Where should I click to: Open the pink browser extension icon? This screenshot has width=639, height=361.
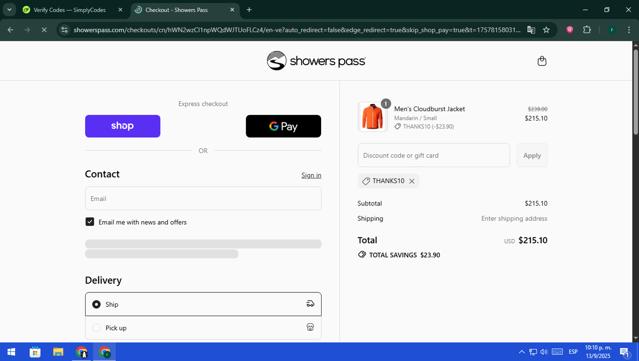pos(570,30)
